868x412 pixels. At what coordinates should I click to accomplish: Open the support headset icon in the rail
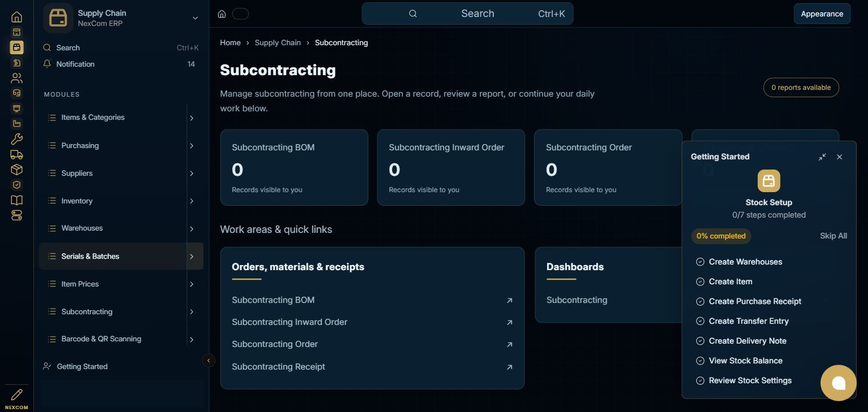16,93
